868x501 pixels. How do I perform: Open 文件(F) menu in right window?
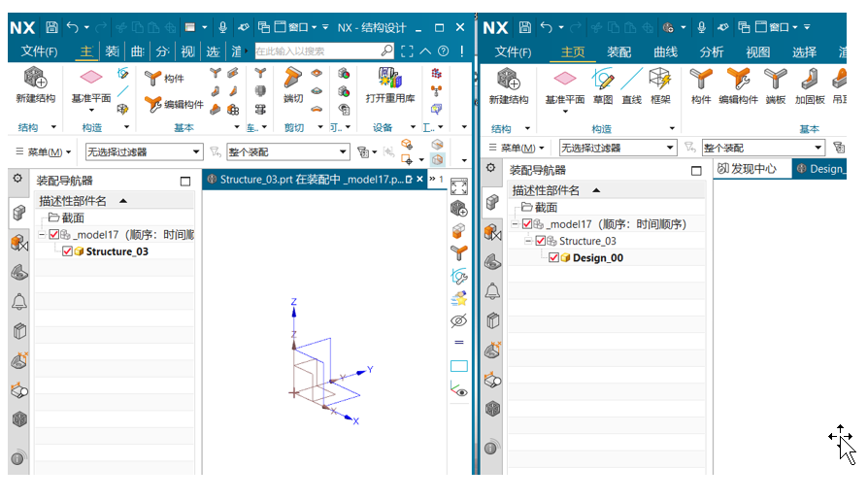pos(519,52)
